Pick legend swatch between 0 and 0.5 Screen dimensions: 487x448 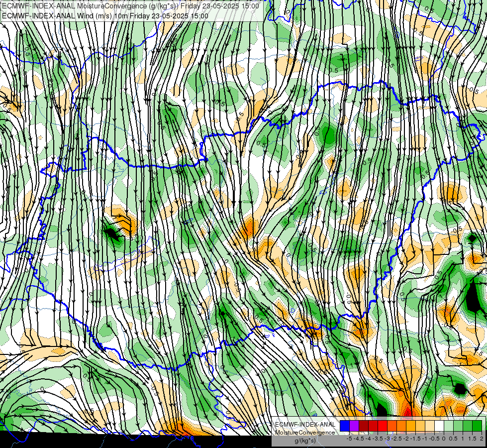(449, 426)
